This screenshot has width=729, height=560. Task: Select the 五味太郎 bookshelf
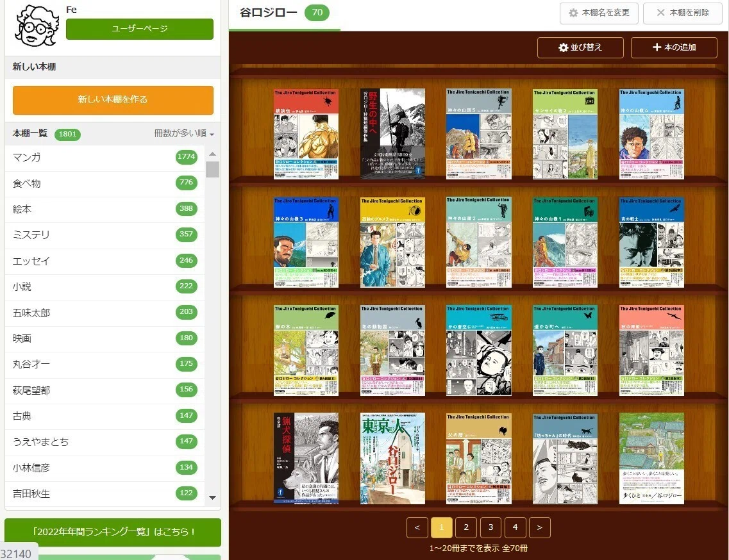pos(105,312)
